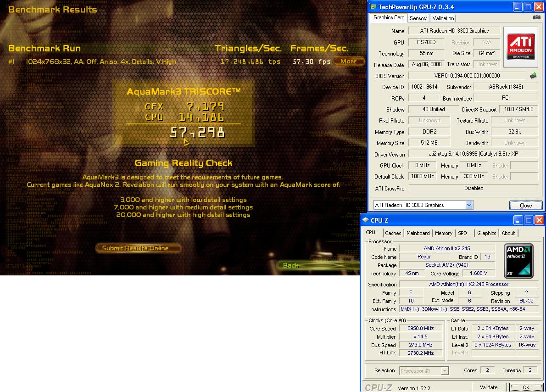The image size is (546, 392).
Task: Click the CPU score 14,186 in AquaMark3
Action: pos(201,118)
